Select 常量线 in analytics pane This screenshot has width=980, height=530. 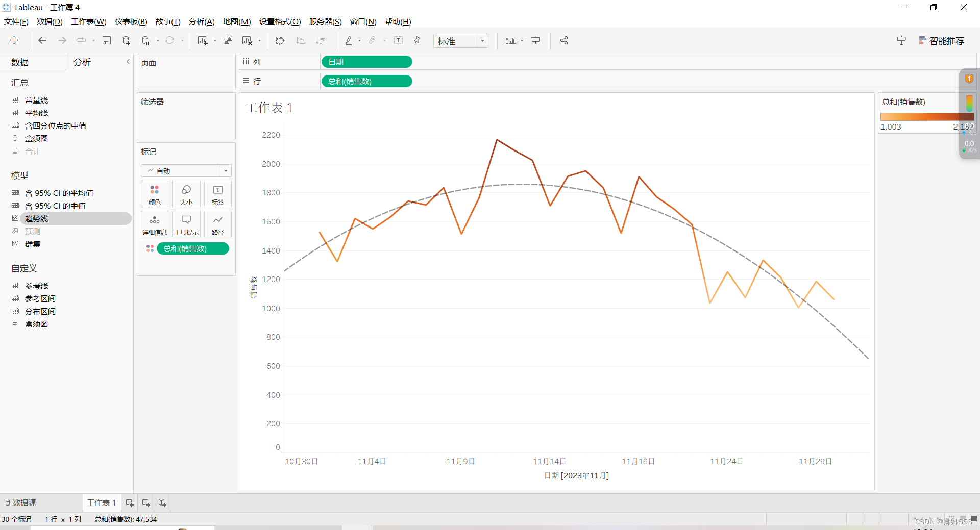(x=36, y=100)
